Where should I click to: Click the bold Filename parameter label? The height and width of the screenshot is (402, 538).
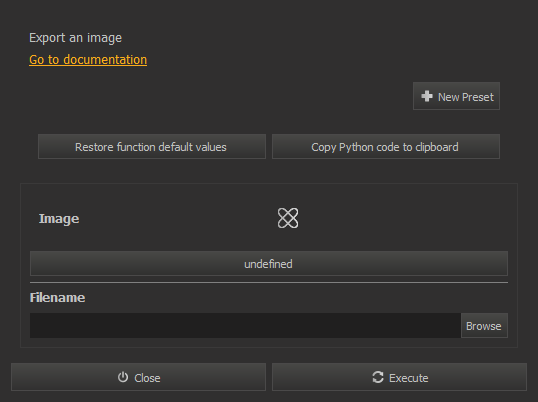point(57,297)
